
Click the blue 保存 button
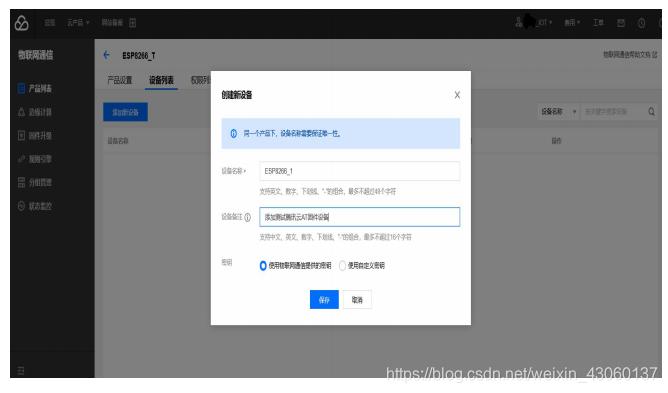324,300
